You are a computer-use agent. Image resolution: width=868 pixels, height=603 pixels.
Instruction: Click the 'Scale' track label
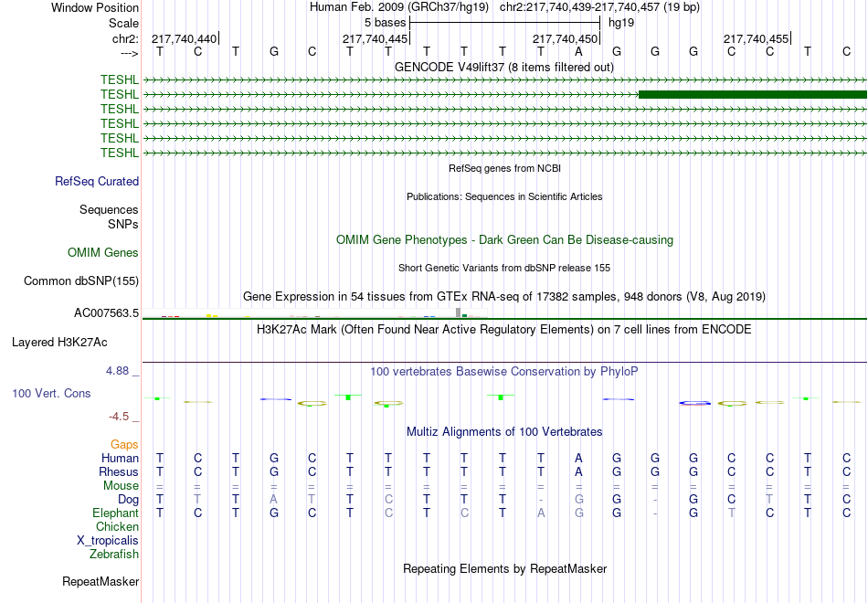pyautogui.click(x=123, y=23)
